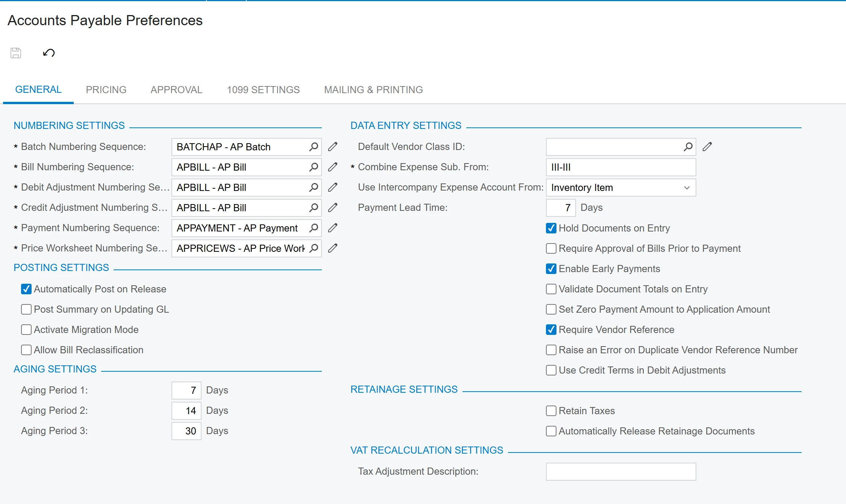Open the Credit Adjustment Numbering Sequence selector
846x504 pixels.
314,207
